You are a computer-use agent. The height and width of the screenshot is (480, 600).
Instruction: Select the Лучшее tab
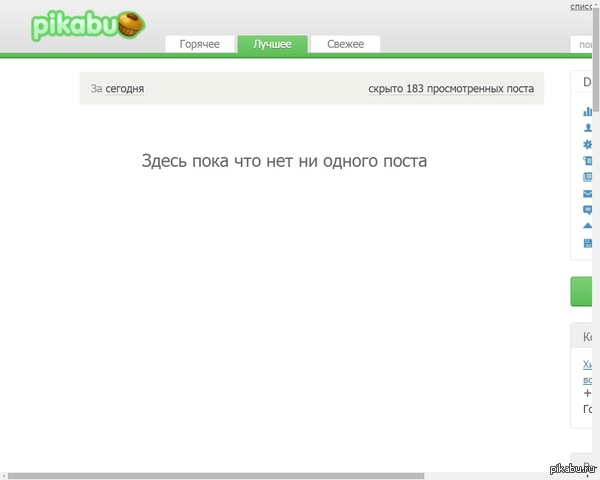tap(272, 44)
